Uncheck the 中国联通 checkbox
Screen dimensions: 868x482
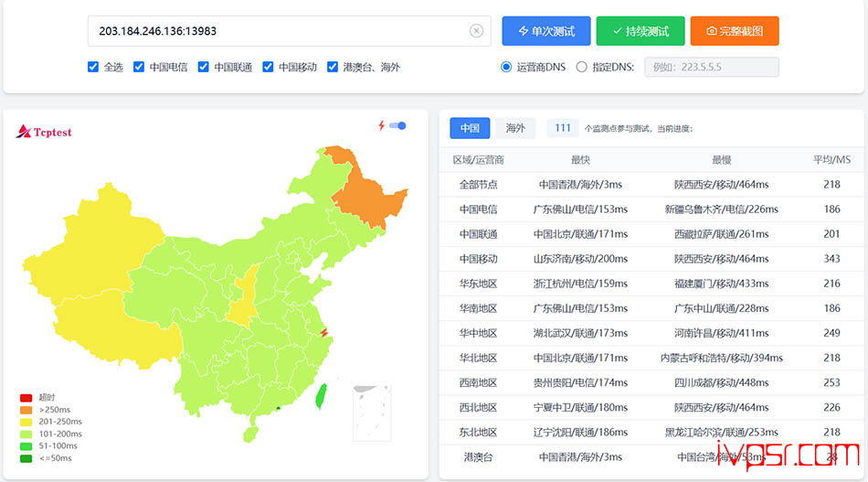tap(203, 67)
